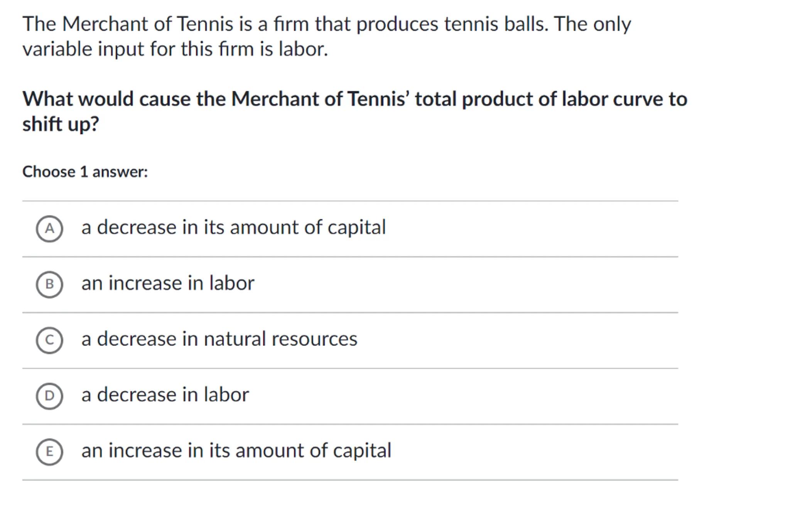Click answer text 'a decrease in labor'

pyautogui.click(x=165, y=395)
